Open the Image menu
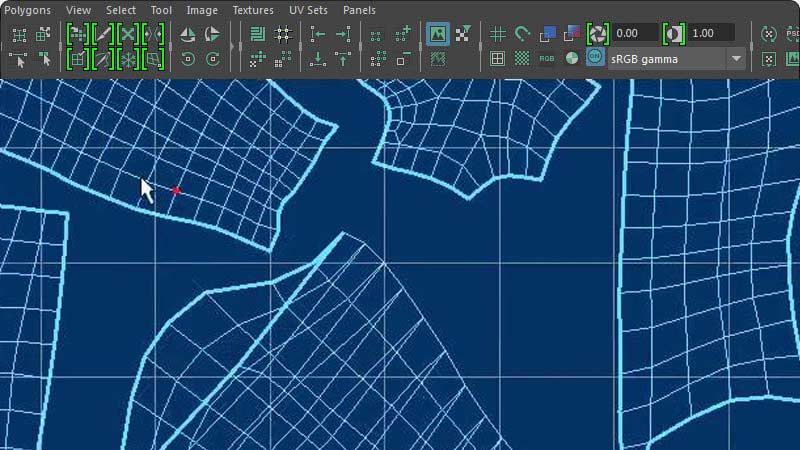Screen dimensions: 800x450 (202, 10)
